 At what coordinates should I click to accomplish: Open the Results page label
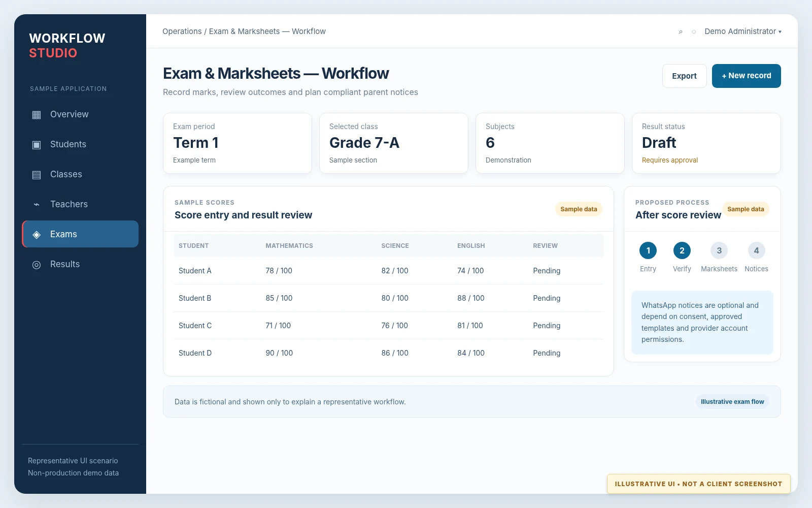[x=65, y=264]
